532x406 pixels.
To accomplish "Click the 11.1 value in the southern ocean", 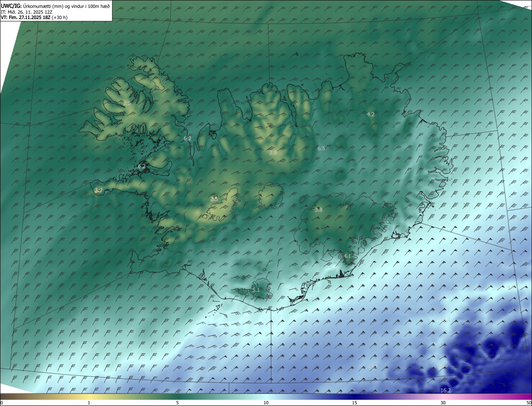I will coord(373,365).
